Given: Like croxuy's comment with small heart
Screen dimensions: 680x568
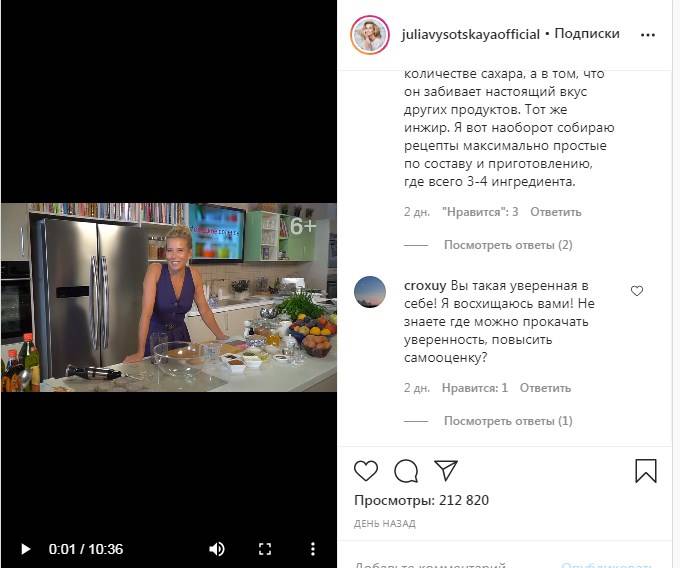Looking at the screenshot, I should click(637, 291).
